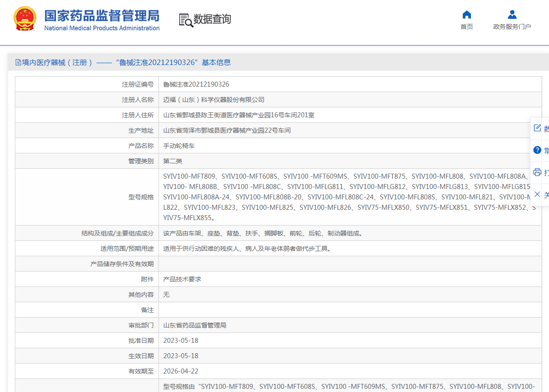Screen dimensions: 549x392
Task: Open 政务服务门户 person icon
Action: [x=512, y=14]
